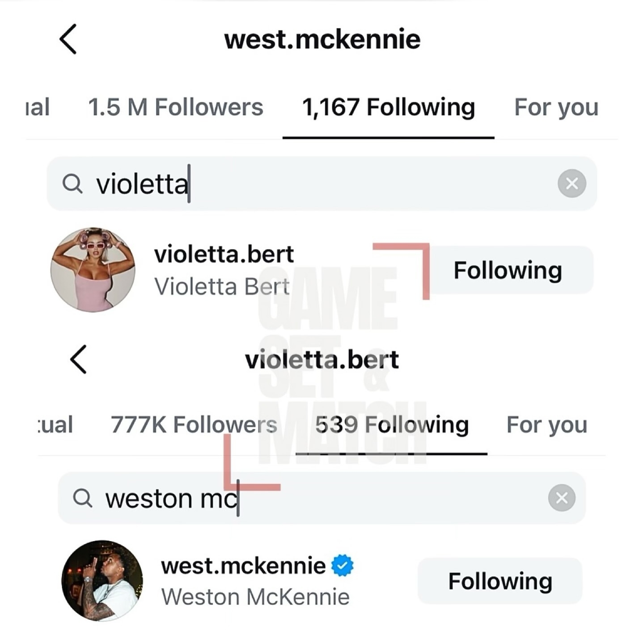The image size is (644, 644).
Task: Open the 1.5 M Followers tab
Action: coord(176,107)
